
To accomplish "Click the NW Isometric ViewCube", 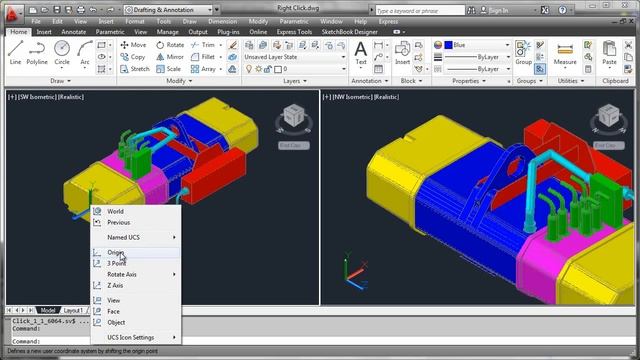I will [609, 116].
